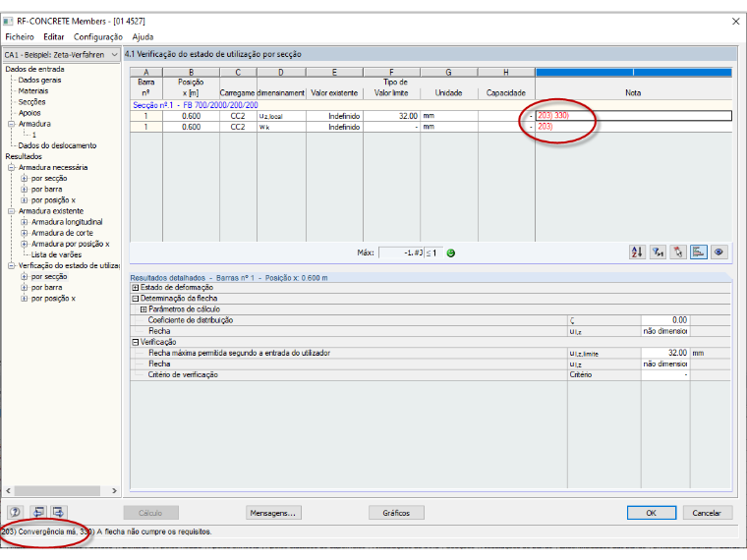Select Apoios tree item
747x560 pixels.
tap(29, 113)
